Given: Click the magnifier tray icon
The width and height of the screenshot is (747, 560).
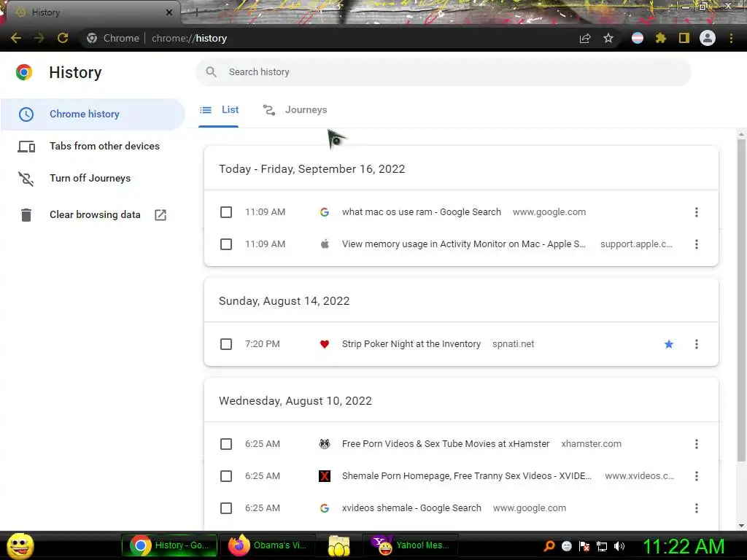Looking at the screenshot, I should pyautogui.click(x=549, y=546).
